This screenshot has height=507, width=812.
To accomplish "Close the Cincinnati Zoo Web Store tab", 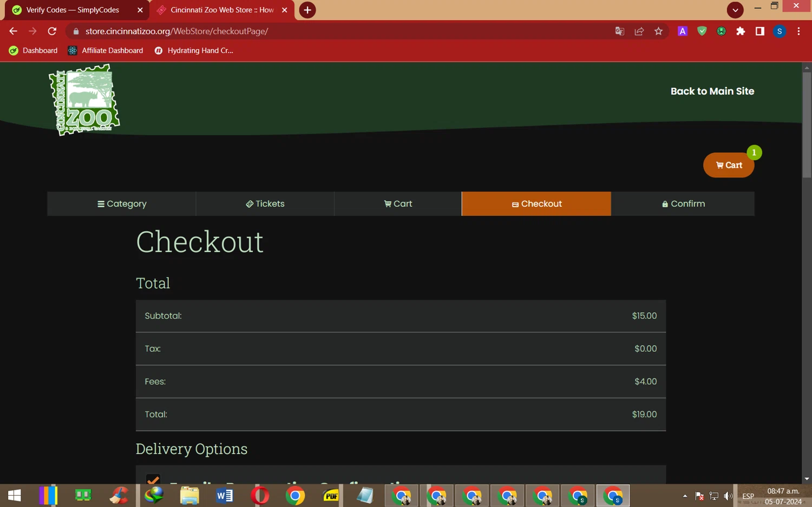I will coord(285,10).
